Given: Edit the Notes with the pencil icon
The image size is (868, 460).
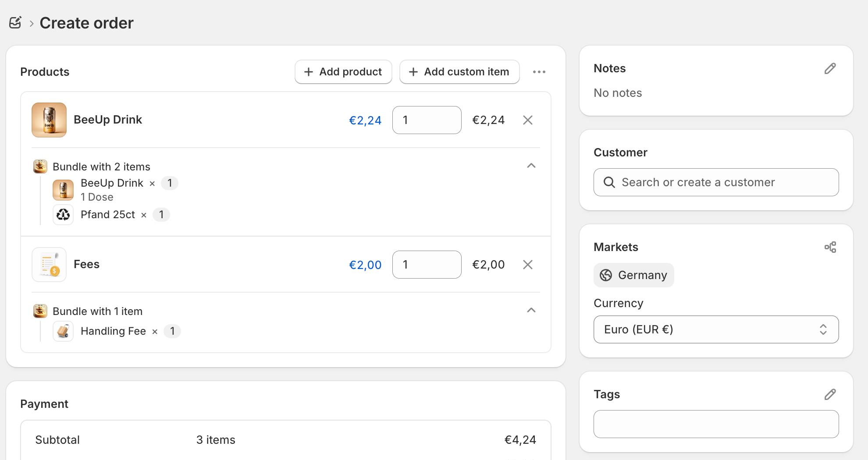Looking at the screenshot, I should point(830,69).
